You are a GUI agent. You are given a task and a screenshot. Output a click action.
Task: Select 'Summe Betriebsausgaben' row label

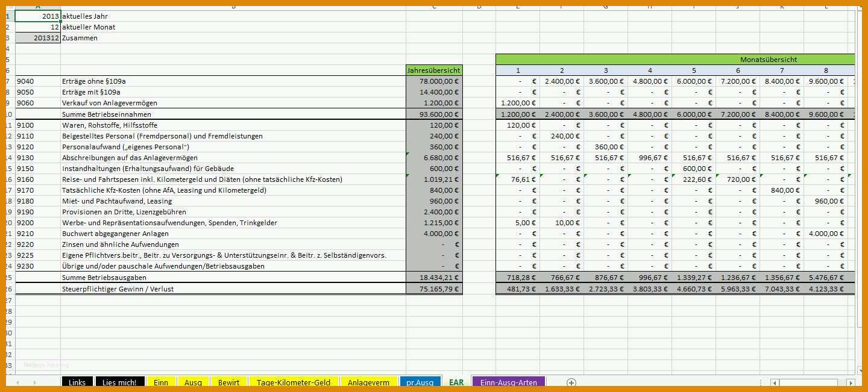104,278
